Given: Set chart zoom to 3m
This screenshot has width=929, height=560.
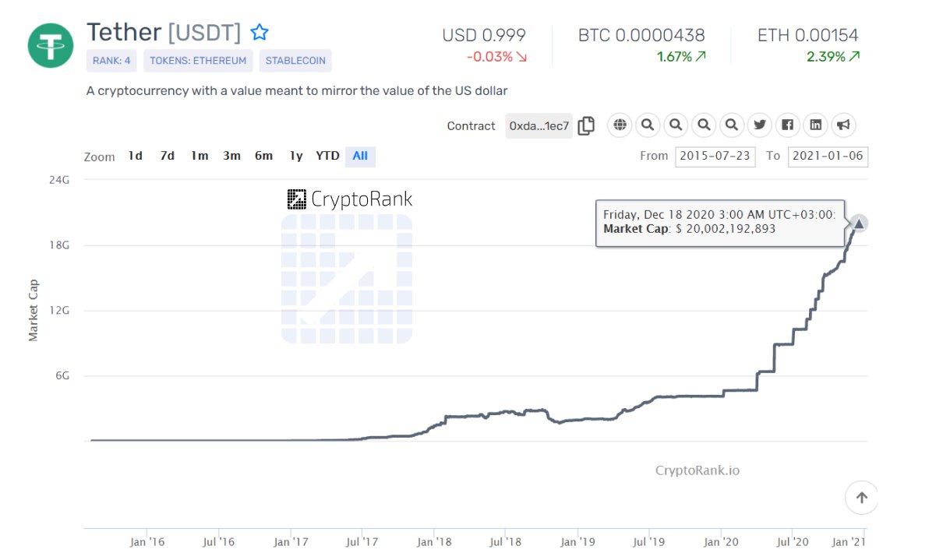Looking at the screenshot, I should click(231, 156).
